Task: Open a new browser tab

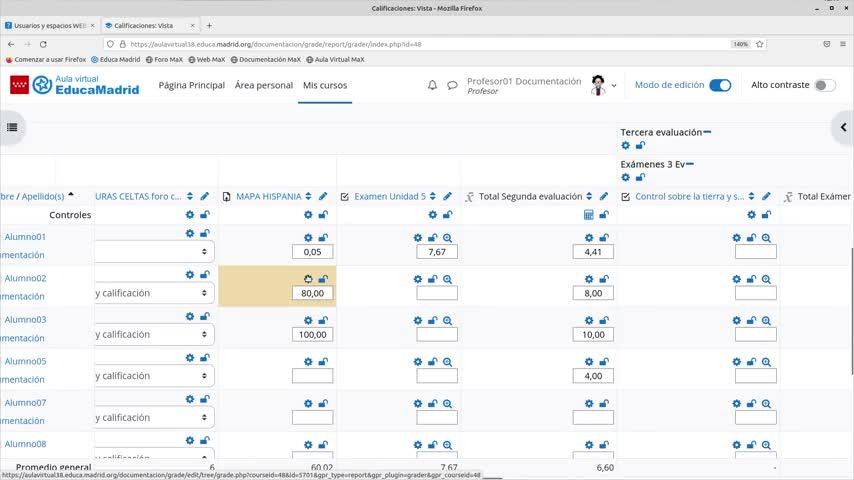Action: 209,26
